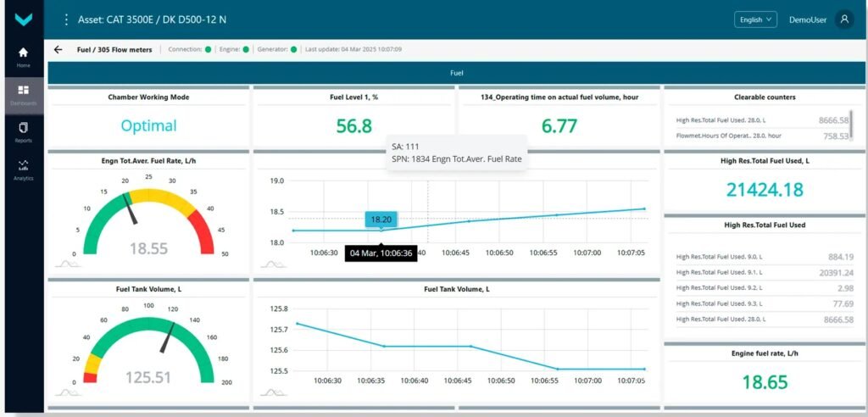Click the Clearable counters title
This screenshot has width=868, height=417.
coord(765,97)
